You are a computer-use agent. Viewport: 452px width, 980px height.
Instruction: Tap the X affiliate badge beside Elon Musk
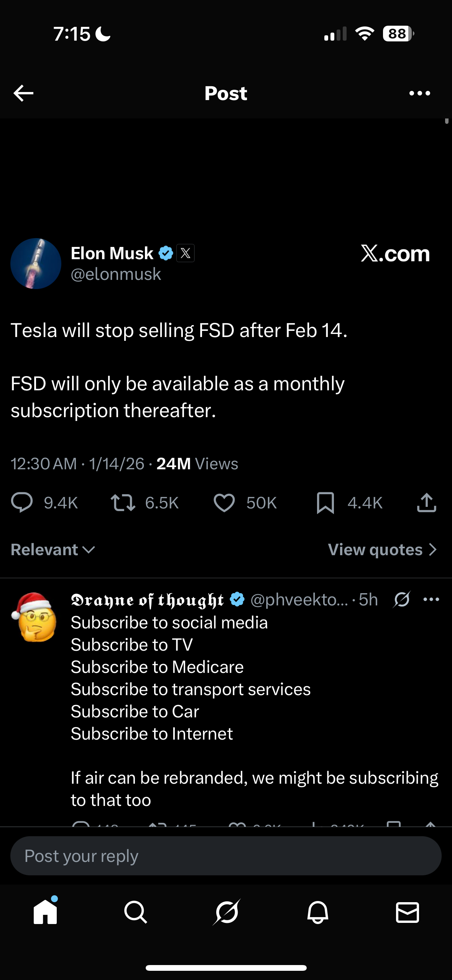point(186,253)
